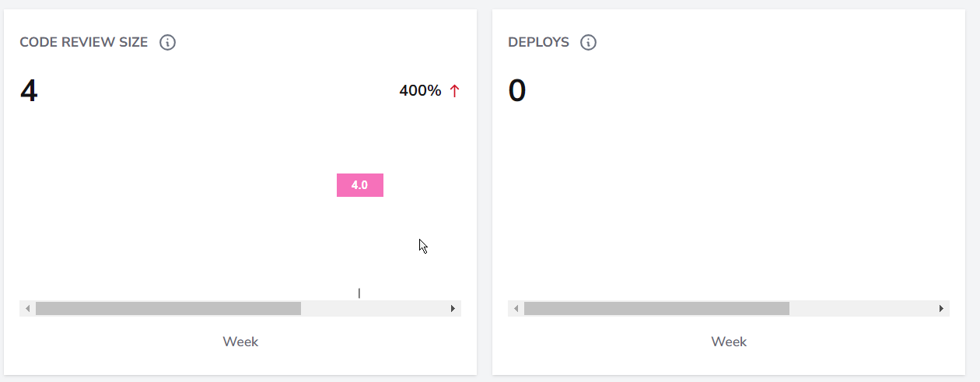Click the left scroll arrow under Deploys chart
Viewport: 980px width, 382px height.
click(516, 309)
